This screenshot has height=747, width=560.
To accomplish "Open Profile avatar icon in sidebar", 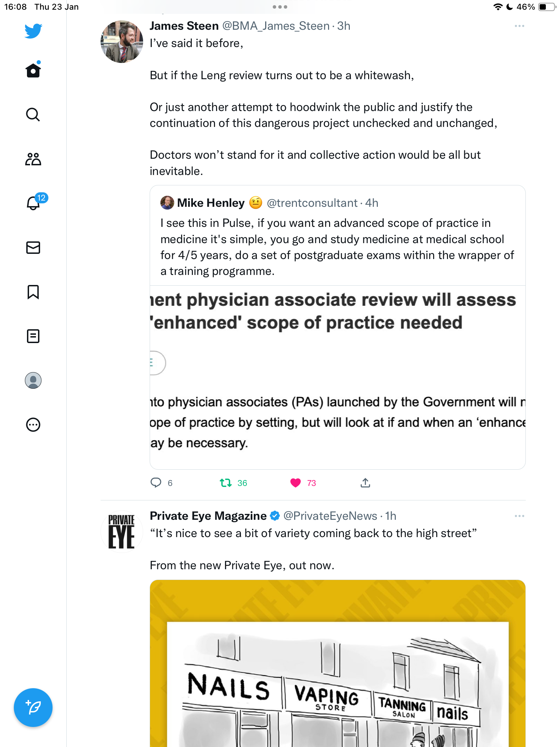I will pos(33,380).
